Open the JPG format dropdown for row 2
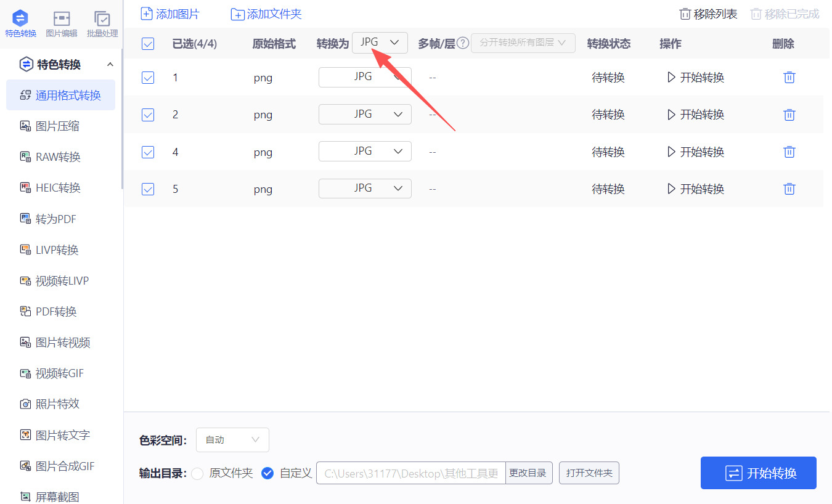 coord(365,115)
